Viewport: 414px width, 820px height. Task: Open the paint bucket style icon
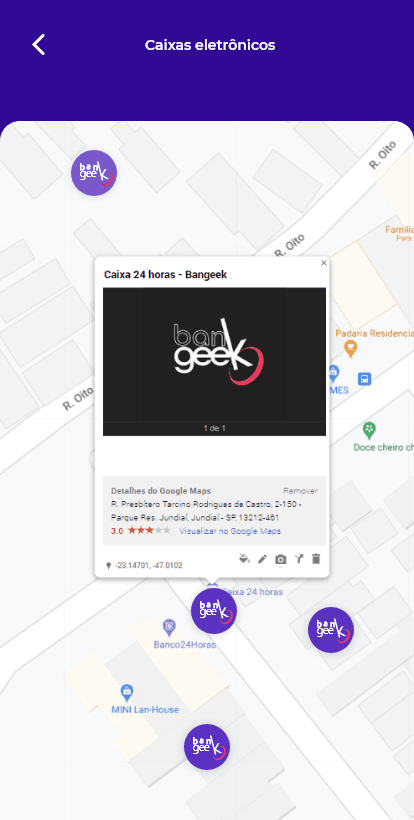tap(244, 559)
